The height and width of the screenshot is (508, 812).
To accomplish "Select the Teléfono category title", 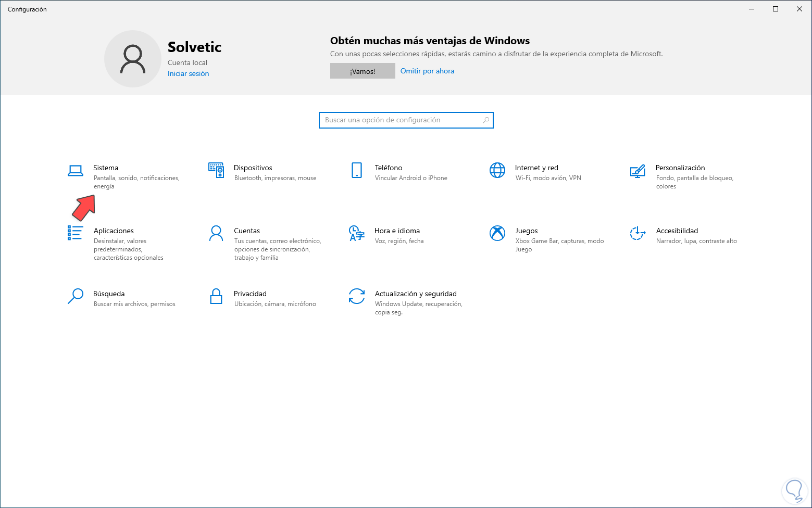I will coord(389,168).
